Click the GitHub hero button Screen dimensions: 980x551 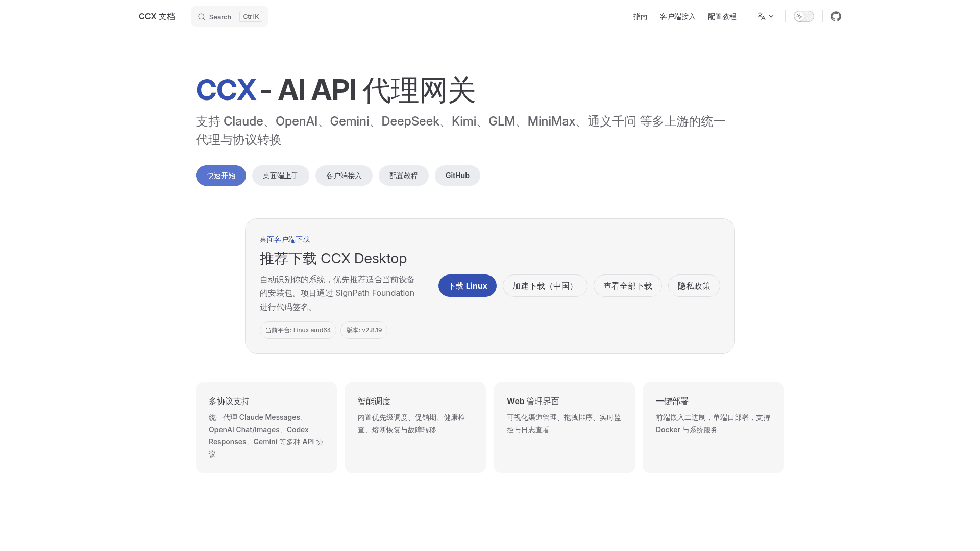coord(457,176)
